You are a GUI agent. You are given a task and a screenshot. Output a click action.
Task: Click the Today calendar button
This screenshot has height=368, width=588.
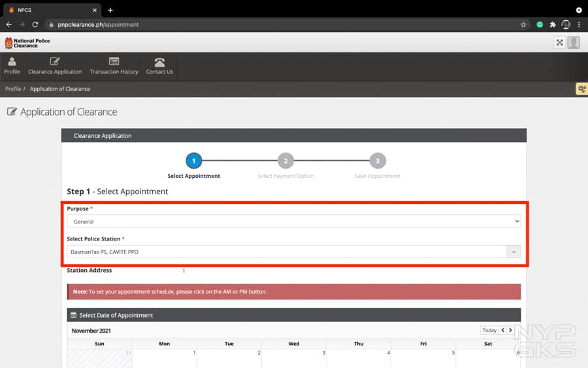point(489,330)
